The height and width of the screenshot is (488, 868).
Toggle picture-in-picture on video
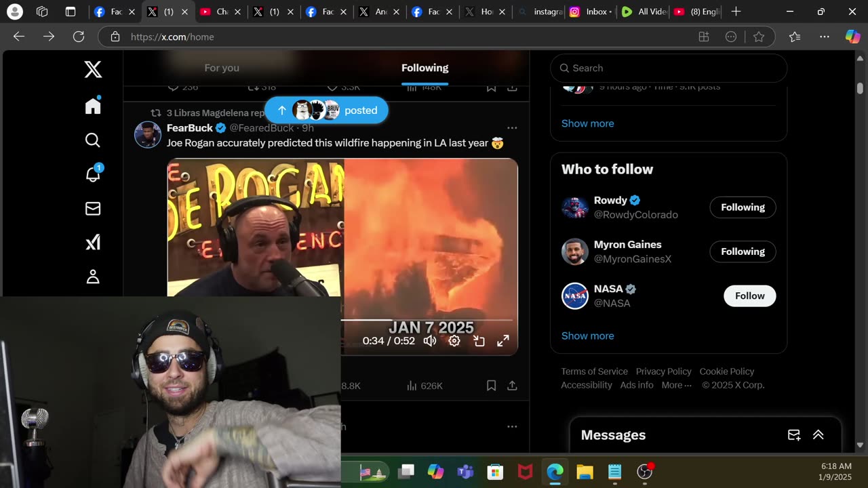pyautogui.click(x=479, y=341)
